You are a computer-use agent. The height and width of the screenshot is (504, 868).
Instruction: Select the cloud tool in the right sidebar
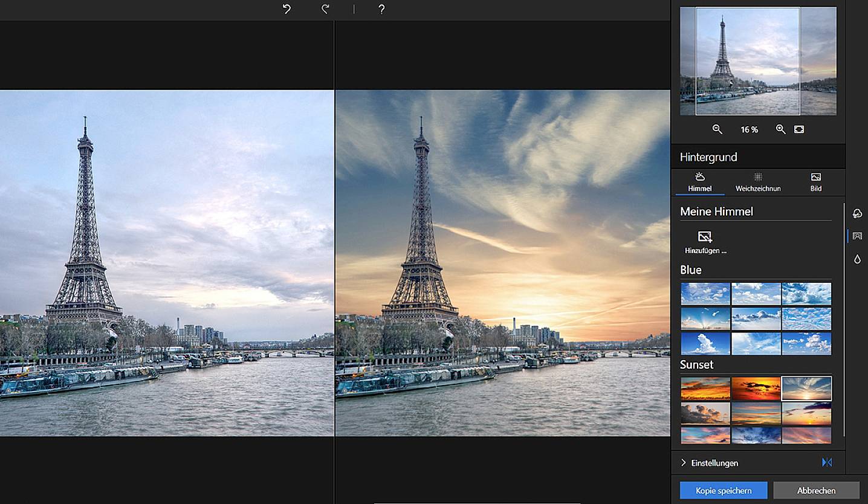857,213
